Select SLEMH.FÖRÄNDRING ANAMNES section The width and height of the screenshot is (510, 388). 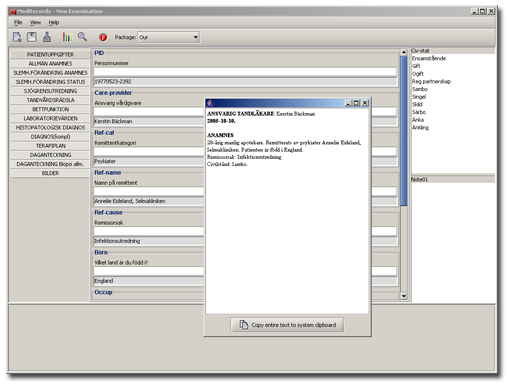[x=50, y=73]
